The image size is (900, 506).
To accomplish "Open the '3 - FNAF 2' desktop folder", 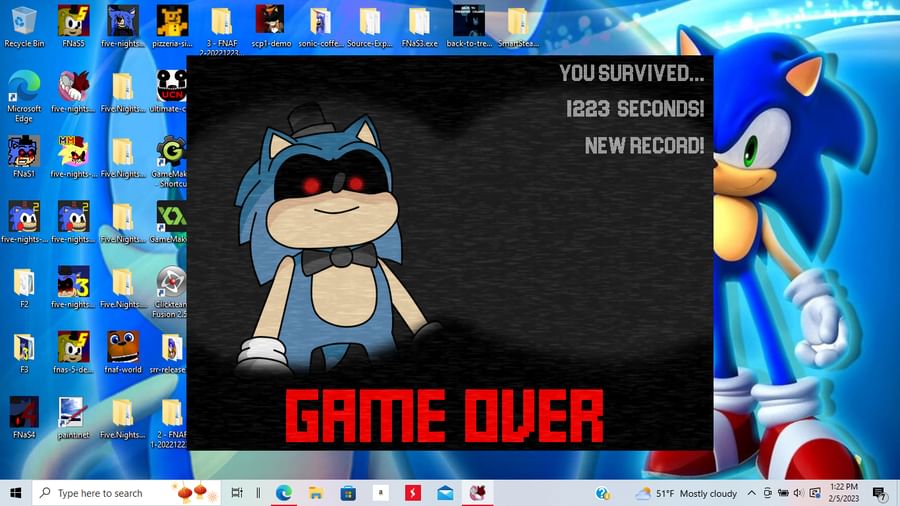I will tap(222, 30).
